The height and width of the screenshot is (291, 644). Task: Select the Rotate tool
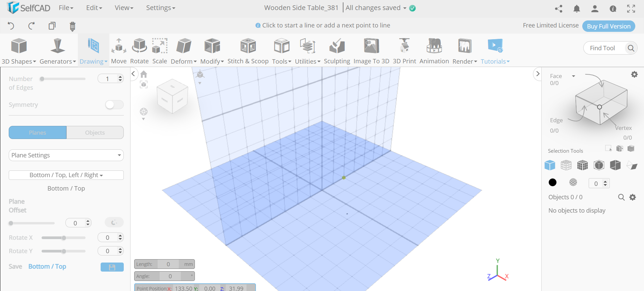[x=139, y=51]
